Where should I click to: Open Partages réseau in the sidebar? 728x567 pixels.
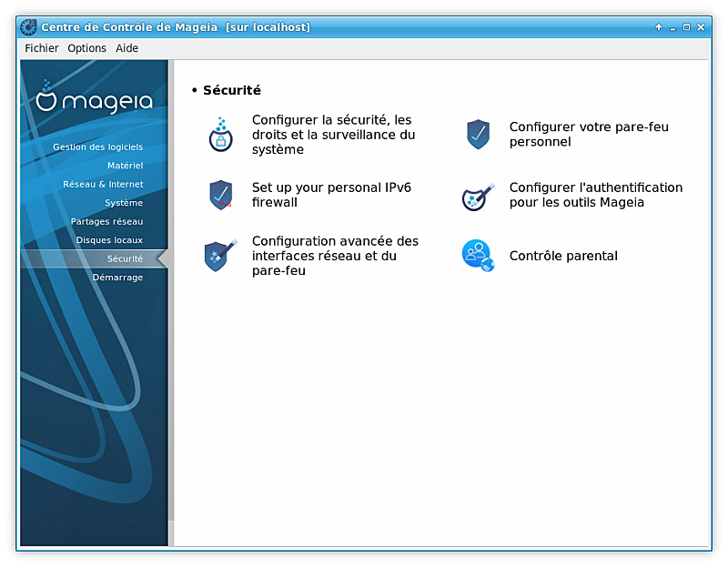tap(106, 221)
